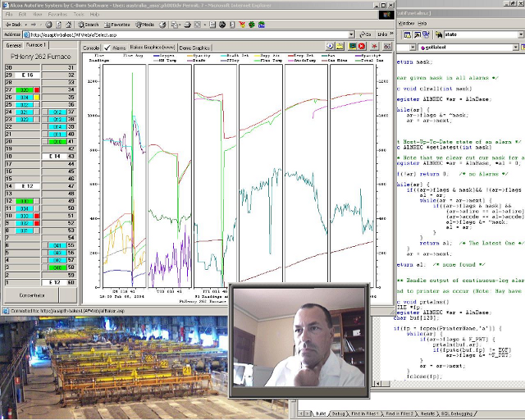Select green section 030 cell on row 12

pyautogui.click(x=24, y=201)
